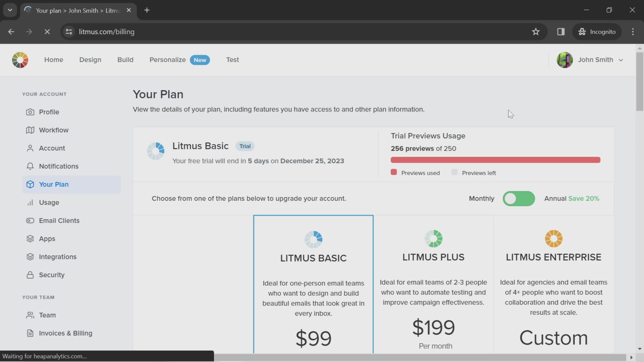Open Invoices & Billing via its document icon

point(30,333)
